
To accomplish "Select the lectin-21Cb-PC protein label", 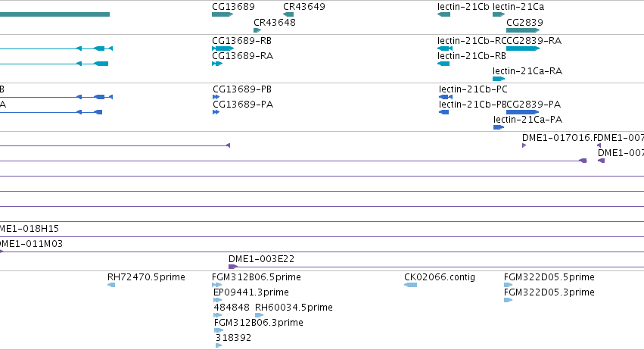I will [x=473, y=89].
